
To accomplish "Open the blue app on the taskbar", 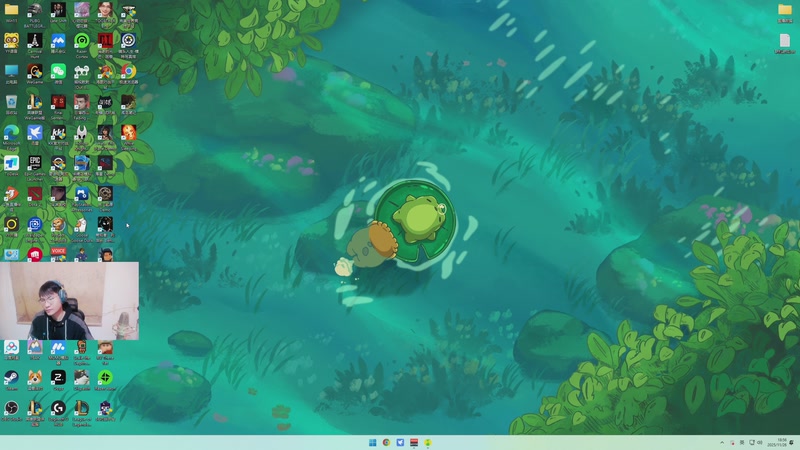I will (400, 442).
